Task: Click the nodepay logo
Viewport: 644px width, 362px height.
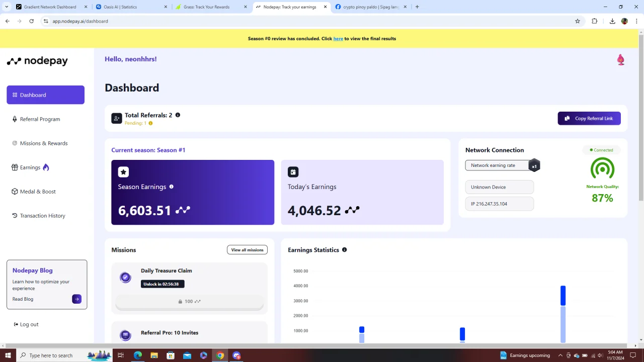Action: [37, 61]
